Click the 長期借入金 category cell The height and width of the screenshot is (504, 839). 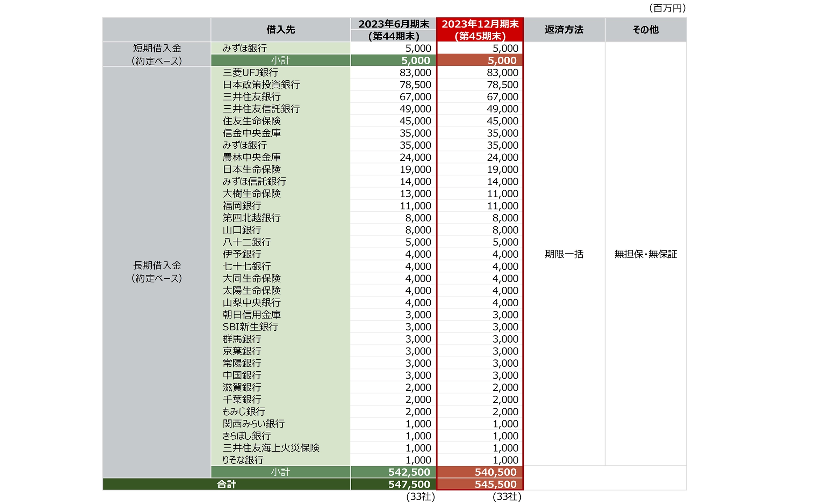click(157, 272)
